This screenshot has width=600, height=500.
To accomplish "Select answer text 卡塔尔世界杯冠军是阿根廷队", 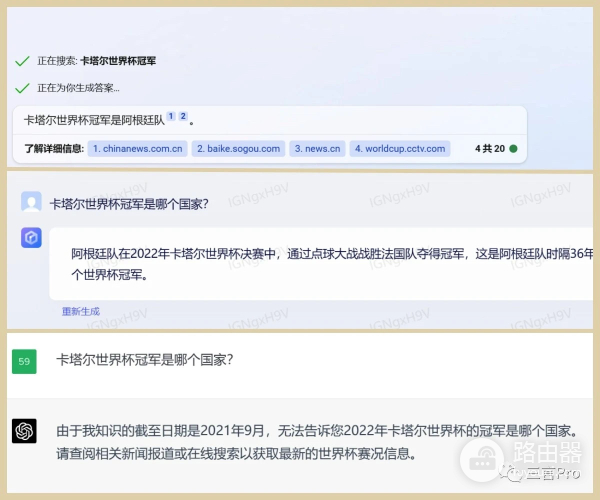I will pyautogui.click(x=94, y=120).
